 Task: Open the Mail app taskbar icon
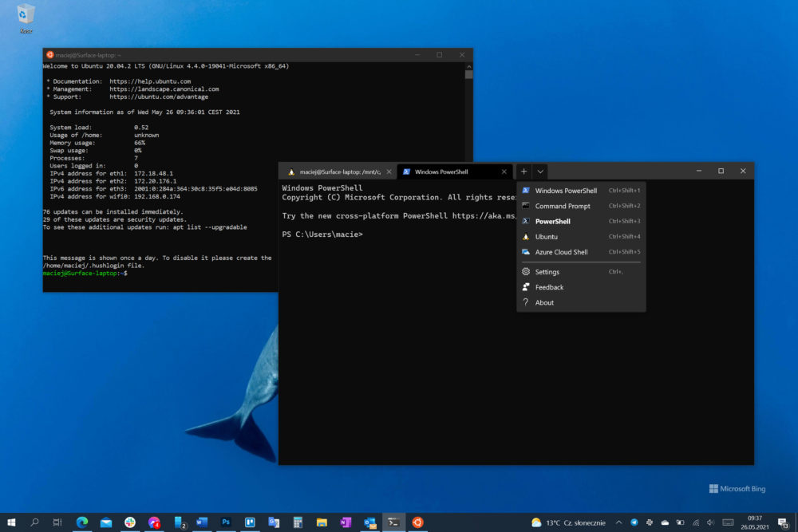click(x=106, y=522)
